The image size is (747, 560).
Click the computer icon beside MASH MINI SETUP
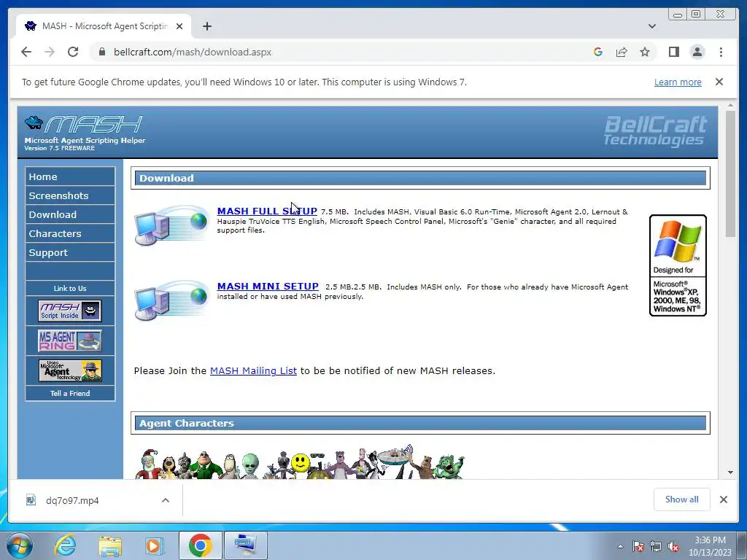pos(171,300)
